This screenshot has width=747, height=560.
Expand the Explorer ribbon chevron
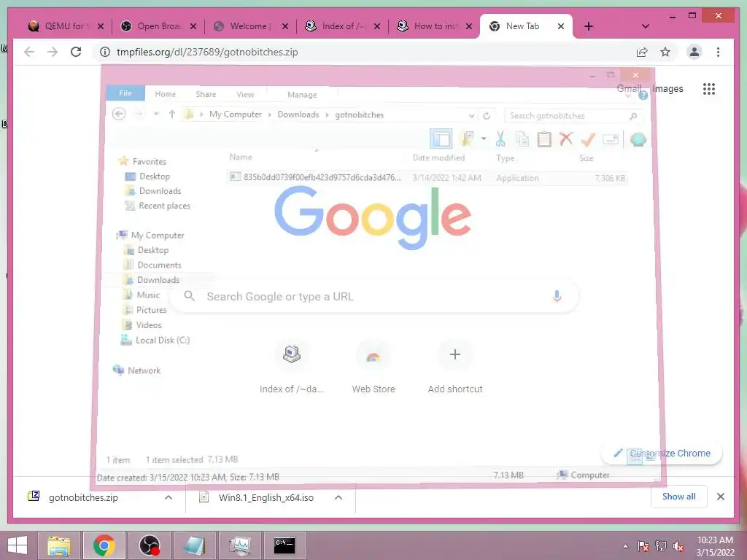628,96
